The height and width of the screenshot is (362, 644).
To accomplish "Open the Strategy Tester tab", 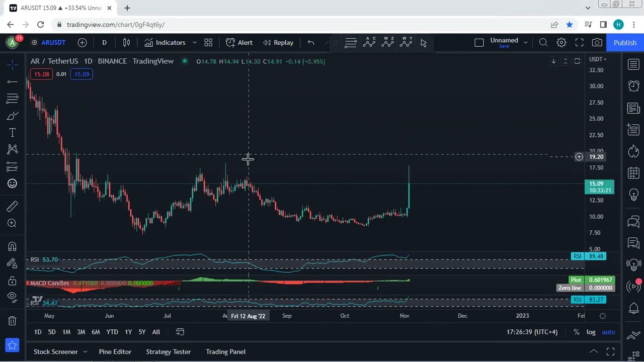I will pyautogui.click(x=169, y=352).
